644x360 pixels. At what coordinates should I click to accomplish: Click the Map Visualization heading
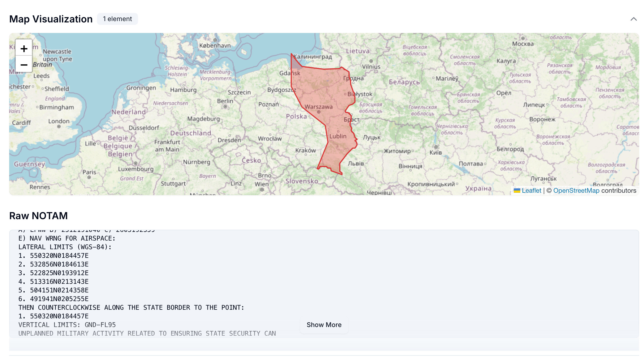click(x=51, y=19)
